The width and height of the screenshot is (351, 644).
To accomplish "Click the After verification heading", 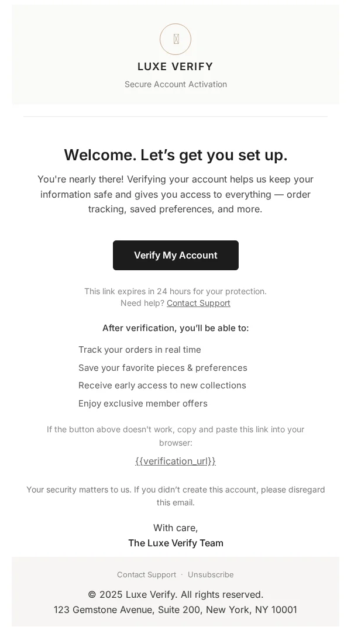I will coord(175,328).
